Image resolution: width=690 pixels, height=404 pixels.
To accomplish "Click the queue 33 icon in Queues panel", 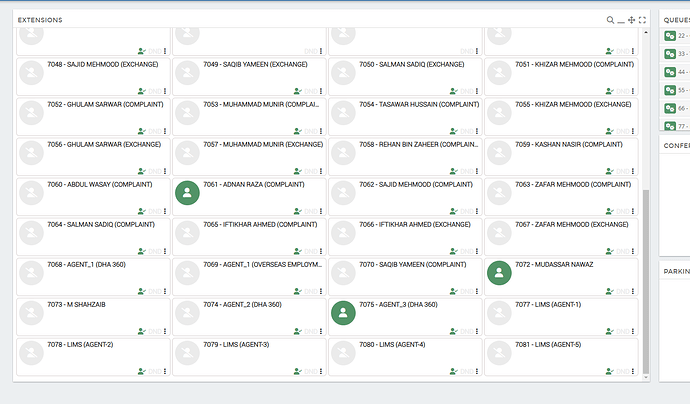I will point(670,54).
